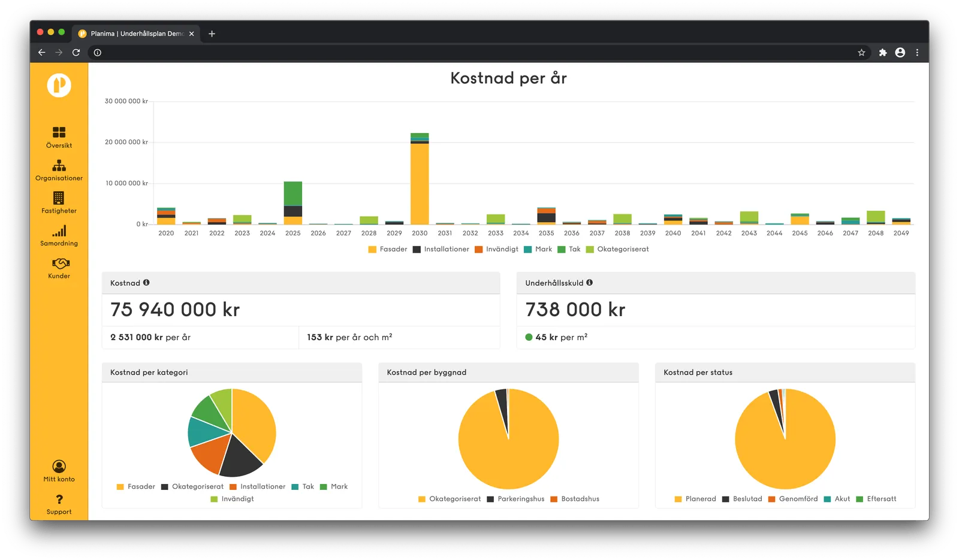959x560 pixels.
Task: Toggle Mark legend in category pie chart
Action: (334, 486)
